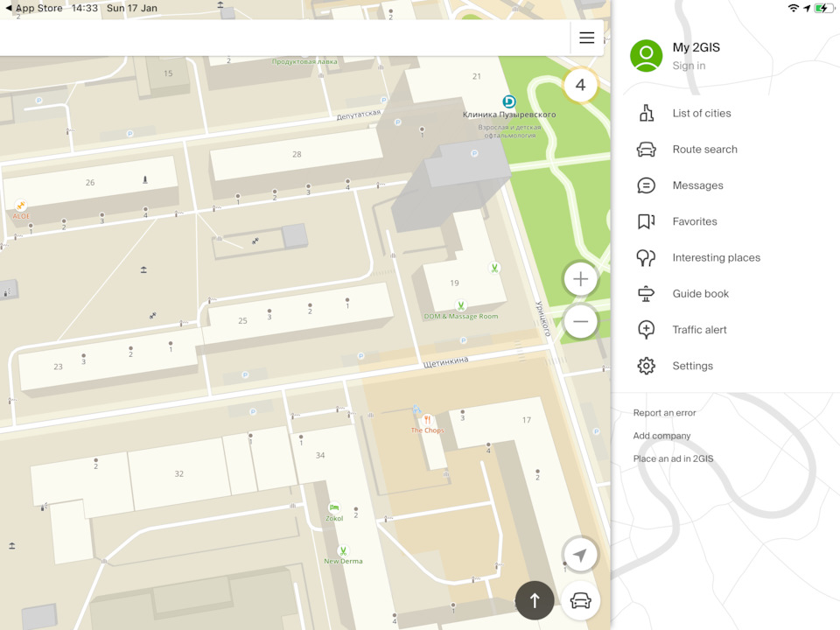Click the Route search car icon
840x630 pixels.
pos(646,150)
